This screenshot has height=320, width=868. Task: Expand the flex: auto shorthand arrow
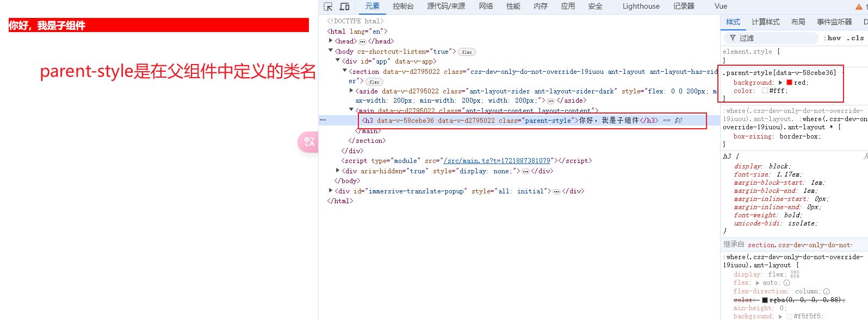pos(758,283)
